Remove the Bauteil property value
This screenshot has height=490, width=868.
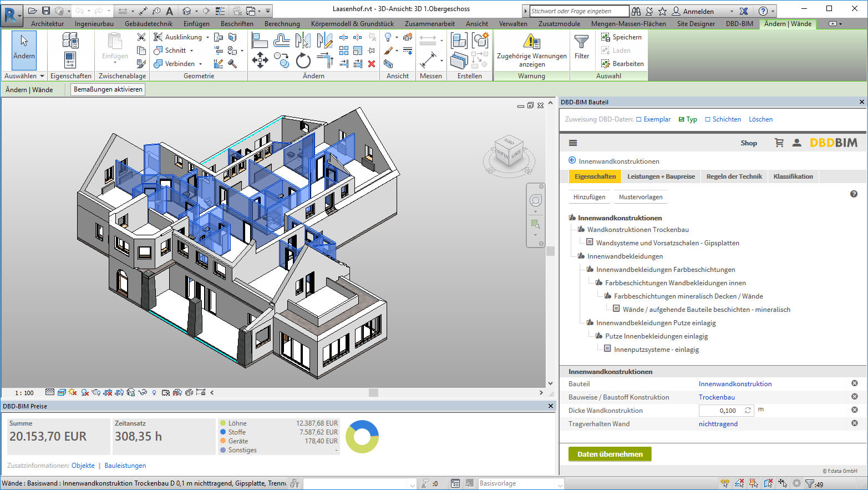pos(854,383)
